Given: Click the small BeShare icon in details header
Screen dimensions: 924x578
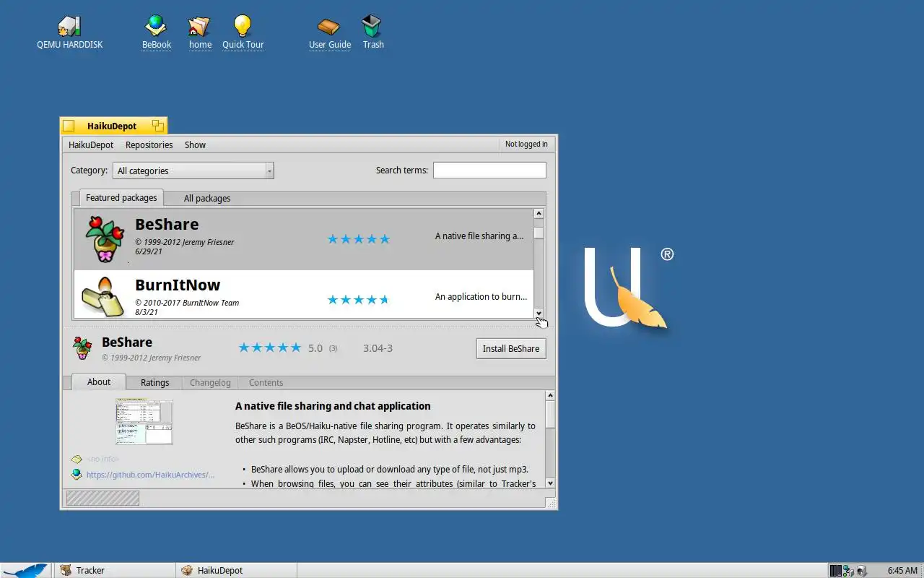Looking at the screenshot, I should (82, 348).
